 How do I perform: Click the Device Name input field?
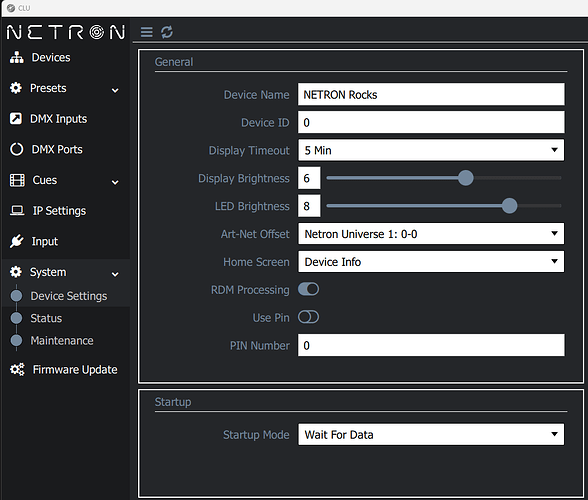click(431, 94)
